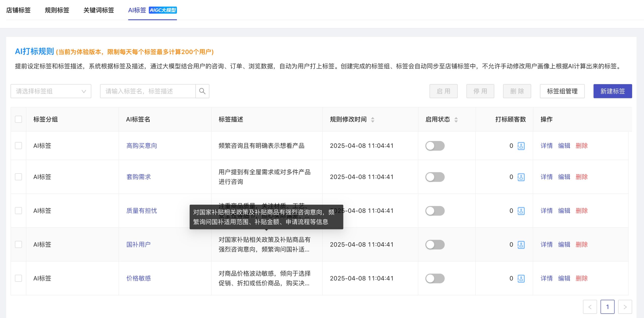Screen dimensions: 644x318
Task: Click the customer icon on 价格敏感 row
Action: [x=520, y=278]
